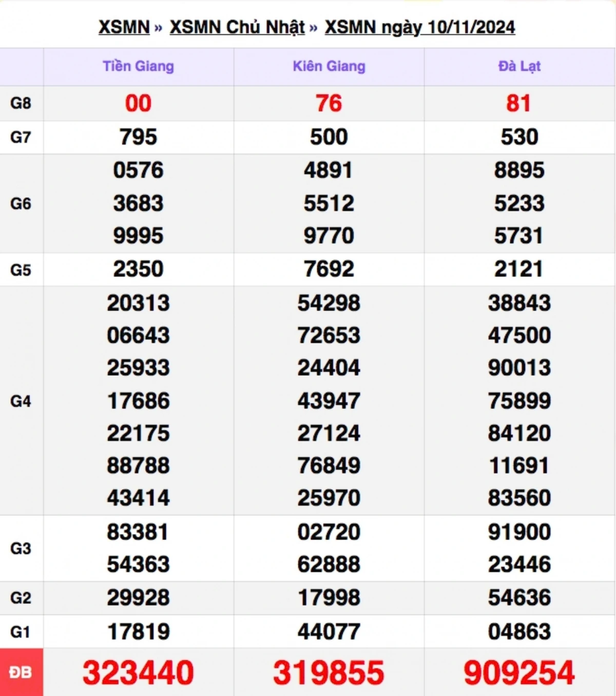Click G8 result 00 for Tiền Giang
This screenshot has width=616, height=696.
139,103
